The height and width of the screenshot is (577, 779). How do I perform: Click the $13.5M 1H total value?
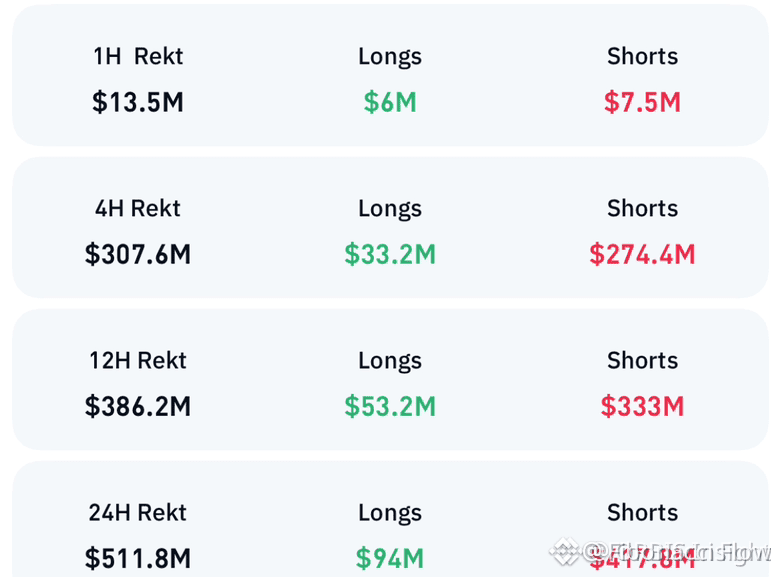point(138,102)
